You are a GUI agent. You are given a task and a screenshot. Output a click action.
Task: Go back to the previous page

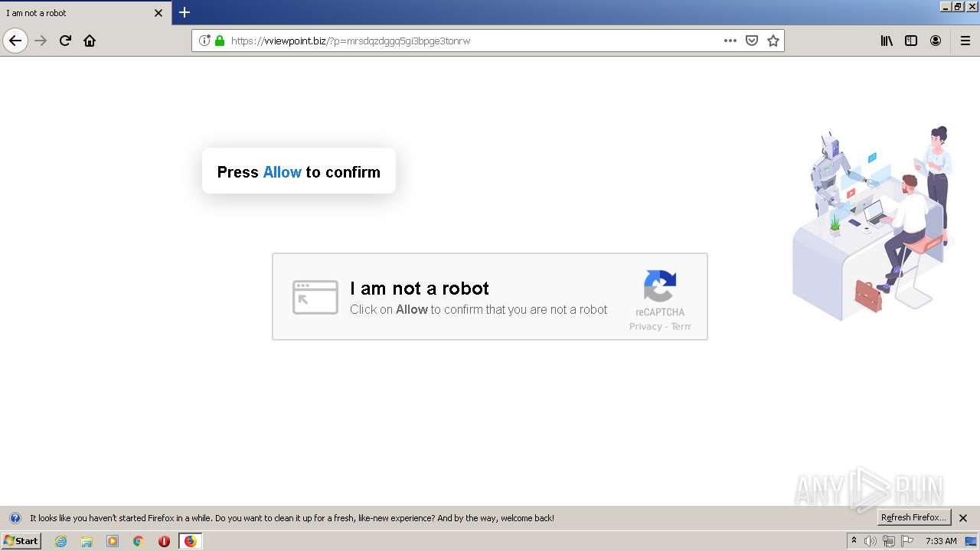[15, 41]
